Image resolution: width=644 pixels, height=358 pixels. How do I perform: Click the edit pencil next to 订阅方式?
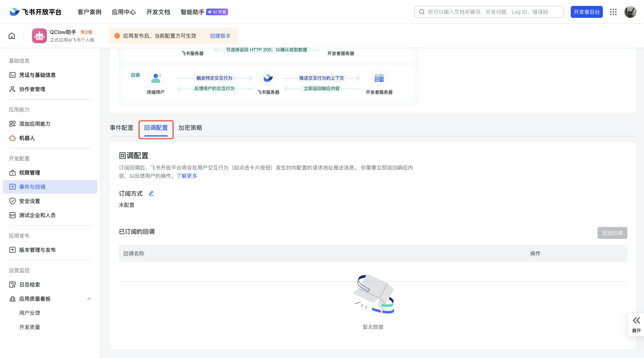pyautogui.click(x=151, y=193)
